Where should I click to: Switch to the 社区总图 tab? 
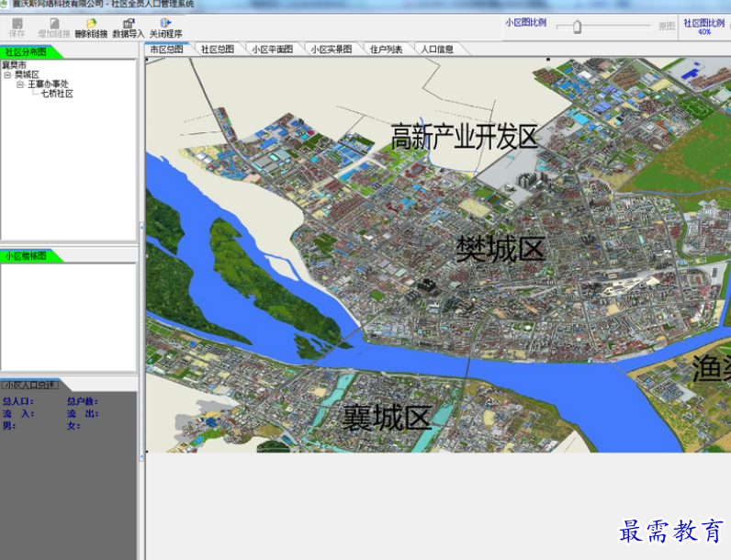[218, 50]
